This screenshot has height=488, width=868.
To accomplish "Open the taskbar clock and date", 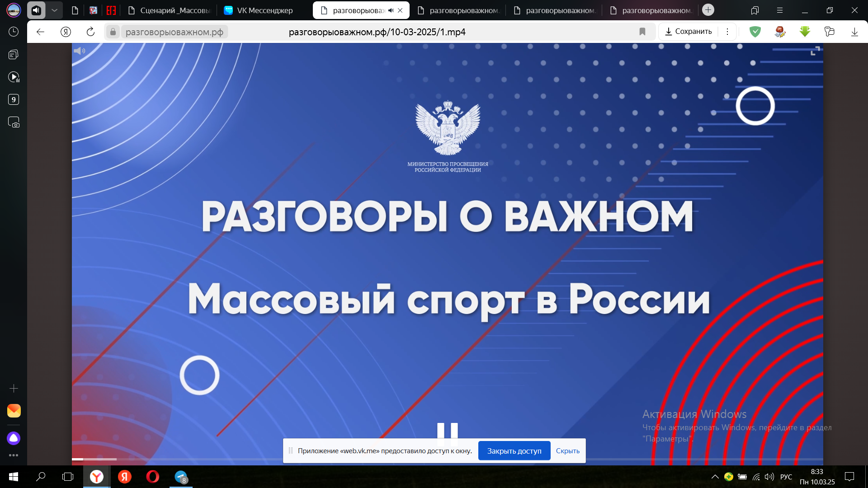I will 817,477.
